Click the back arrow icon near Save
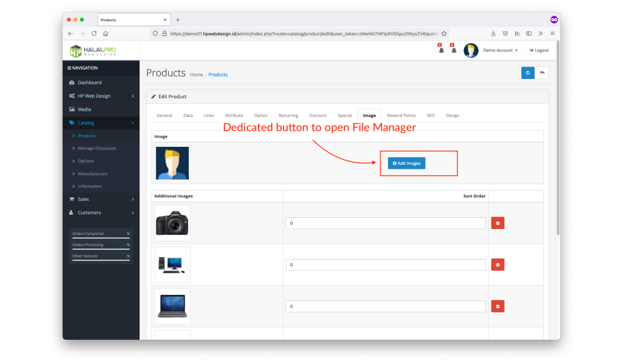This screenshot has height=364, width=623. click(543, 73)
